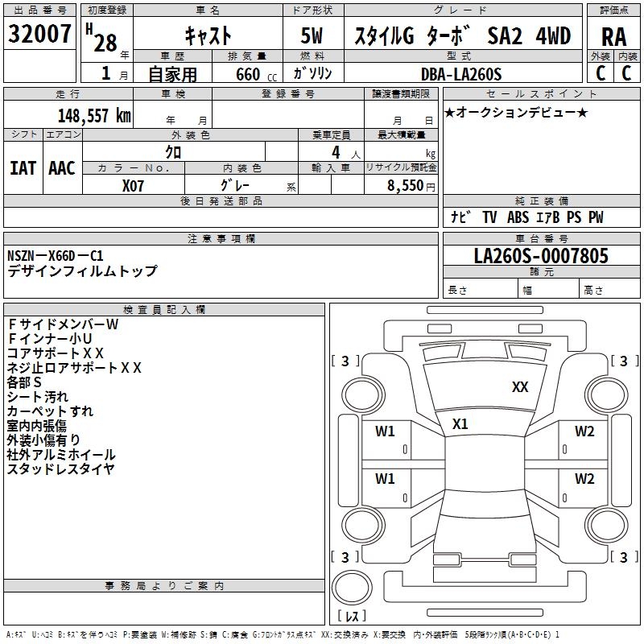Click the 検査員記入欄 section header
This screenshot has height=644, width=644.
[x=164, y=310]
